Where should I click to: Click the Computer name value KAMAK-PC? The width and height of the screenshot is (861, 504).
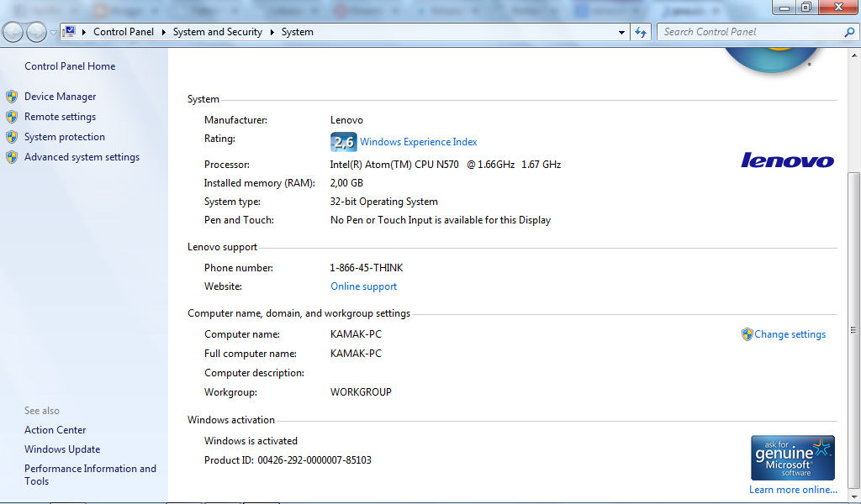click(356, 334)
